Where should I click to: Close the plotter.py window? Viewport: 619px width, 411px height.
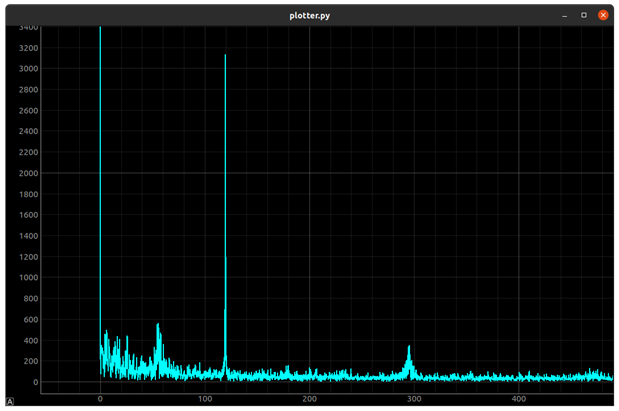[x=603, y=15]
